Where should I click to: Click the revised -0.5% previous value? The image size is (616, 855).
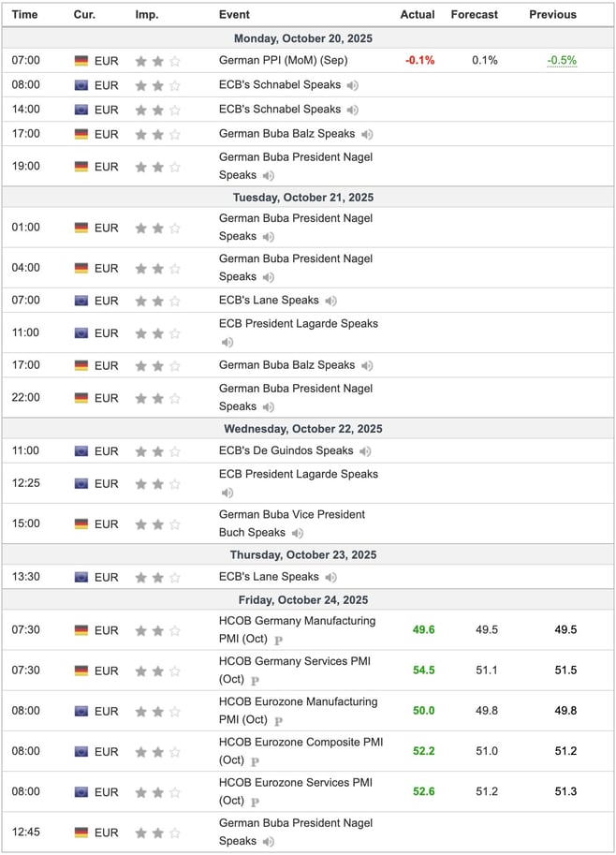point(563,61)
